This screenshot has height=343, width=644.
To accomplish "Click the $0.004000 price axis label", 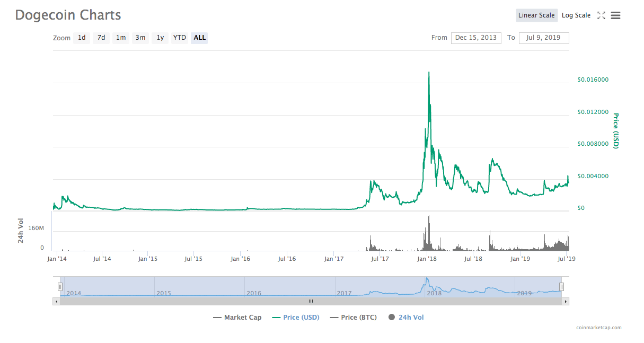I will [x=593, y=176].
